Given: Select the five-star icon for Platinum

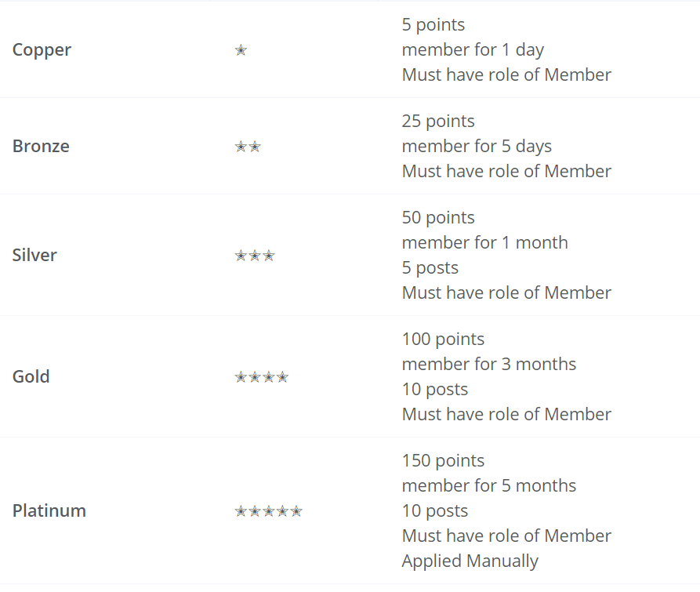Looking at the screenshot, I should point(268,510).
